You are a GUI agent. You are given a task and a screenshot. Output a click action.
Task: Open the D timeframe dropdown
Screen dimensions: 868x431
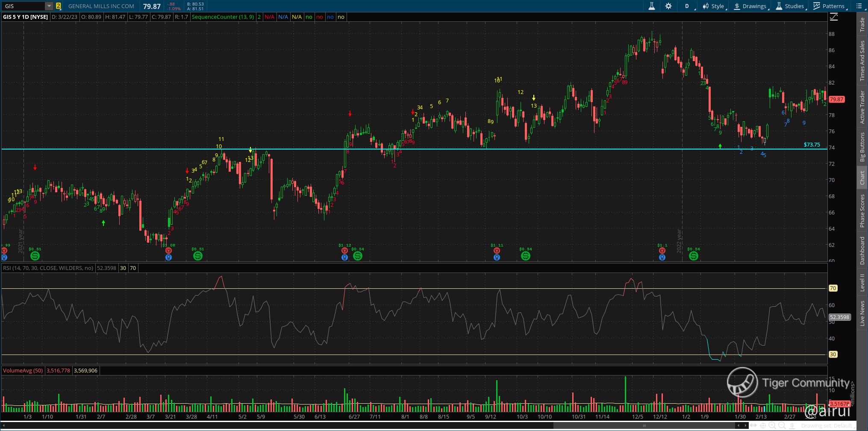click(688, 6)
